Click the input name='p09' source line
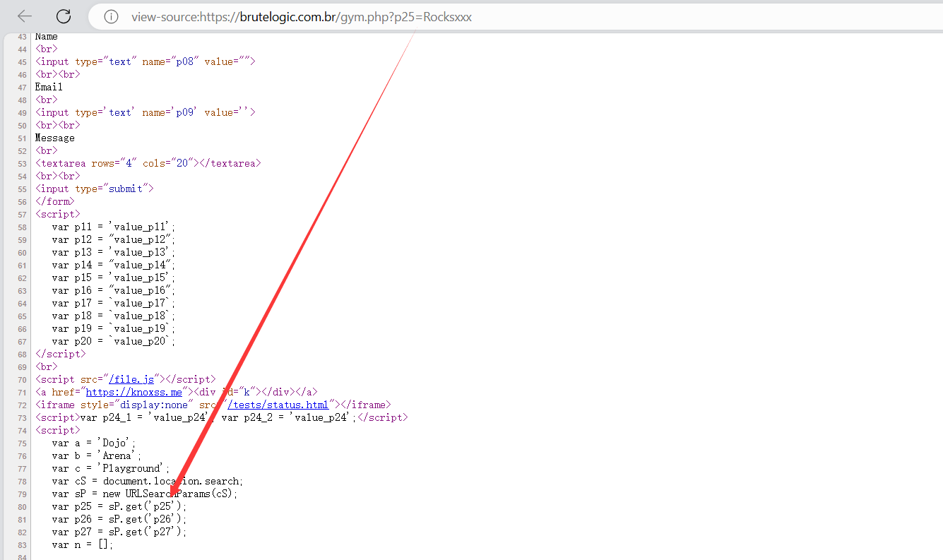The image size is (943, 560). point(145,112)
